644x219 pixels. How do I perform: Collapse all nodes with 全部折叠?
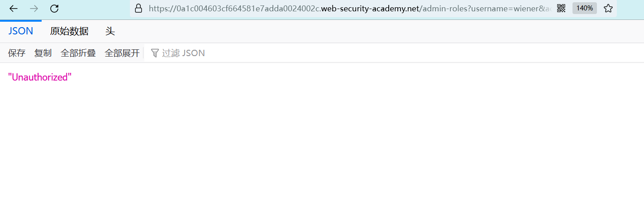pos(78,53)
